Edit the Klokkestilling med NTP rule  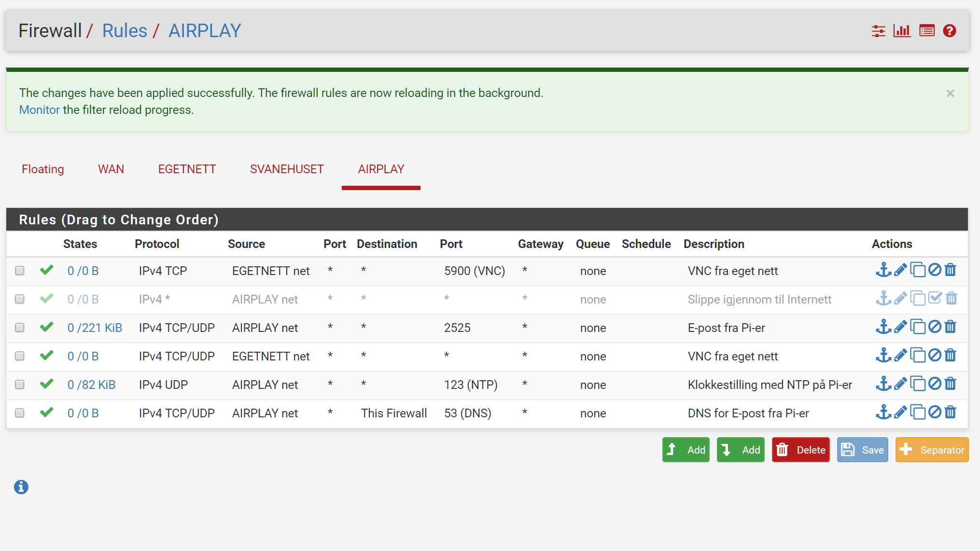click(900, 384)
